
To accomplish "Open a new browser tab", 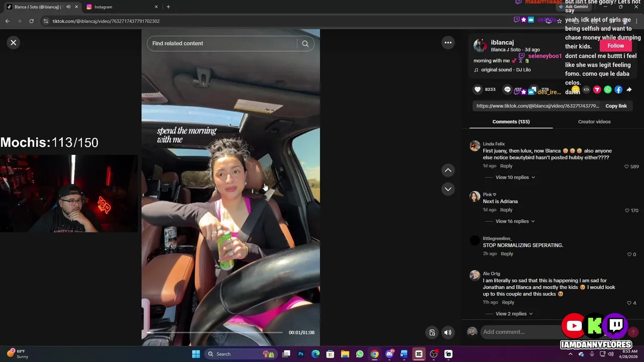I will coord(168,7).
